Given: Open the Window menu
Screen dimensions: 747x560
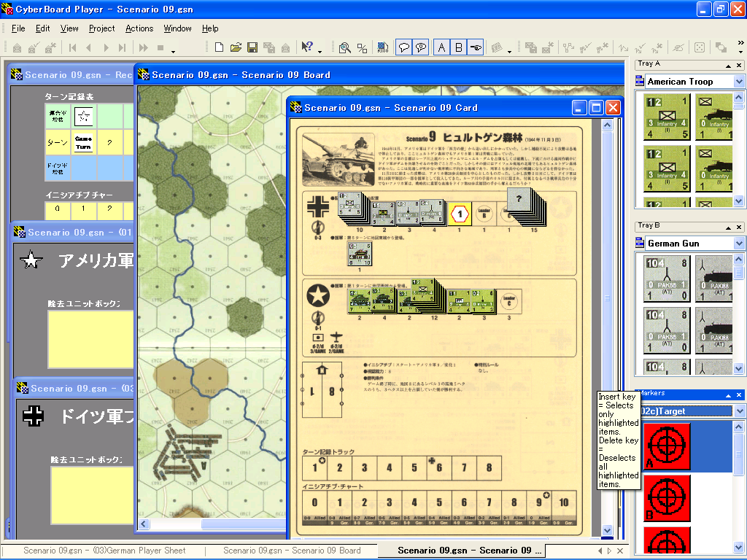Looking at the screenshot, I should tap(177, 28).
